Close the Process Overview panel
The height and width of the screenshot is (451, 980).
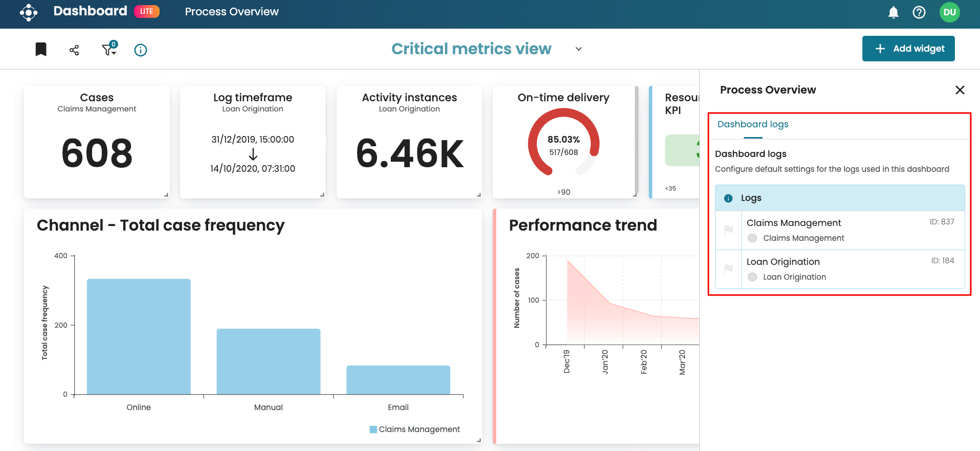(x=960, y=90)
